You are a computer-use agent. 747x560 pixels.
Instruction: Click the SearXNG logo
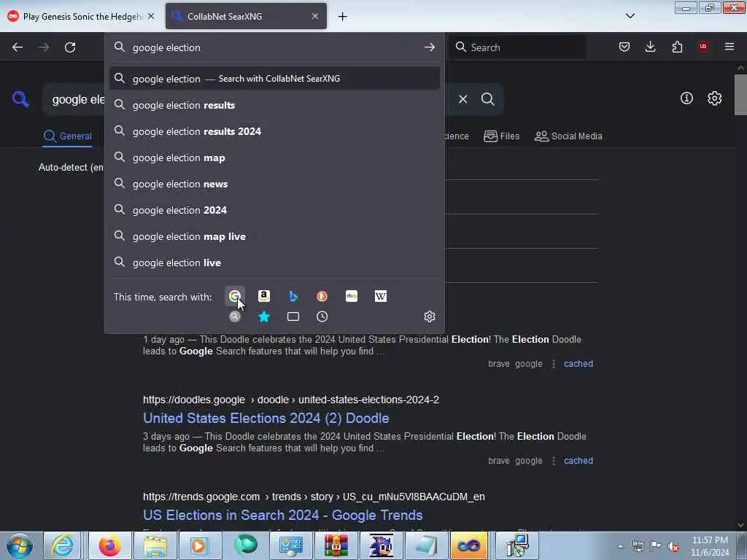[20, 99]
